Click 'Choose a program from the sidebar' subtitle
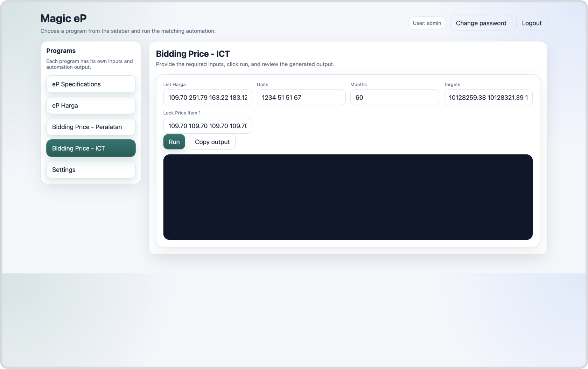 pyautogui.click(x=128, y=31)
